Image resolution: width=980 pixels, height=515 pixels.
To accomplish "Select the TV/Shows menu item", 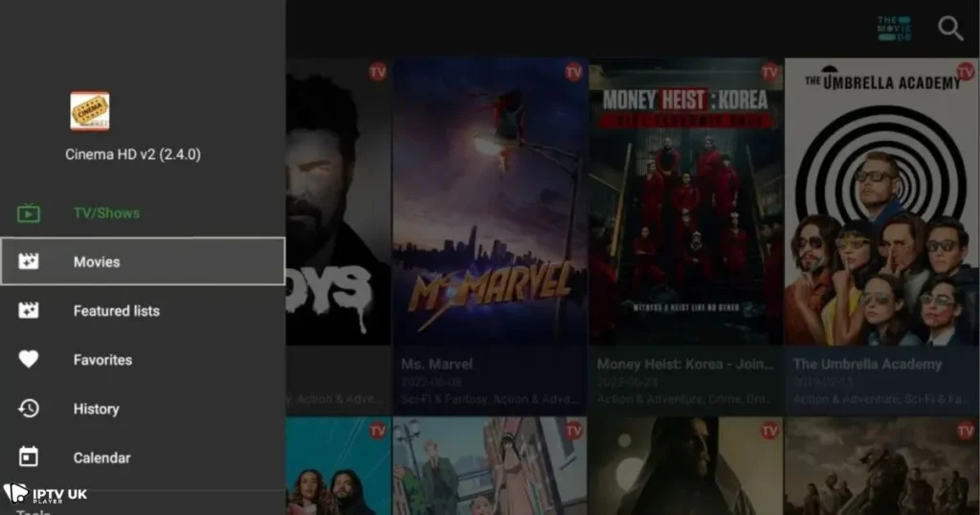I will click(x=143, y=213).
